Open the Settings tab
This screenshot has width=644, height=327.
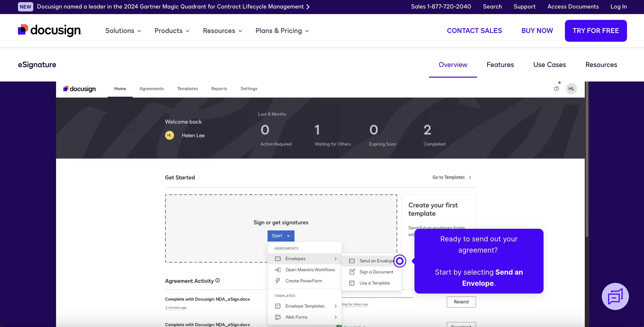pos(249,89)
